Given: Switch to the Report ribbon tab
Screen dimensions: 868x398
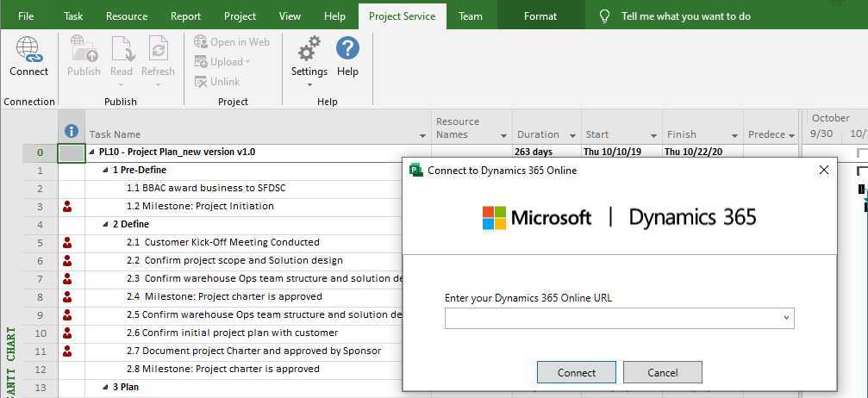Looking at the screenshot, I should [x=185, y=16].
